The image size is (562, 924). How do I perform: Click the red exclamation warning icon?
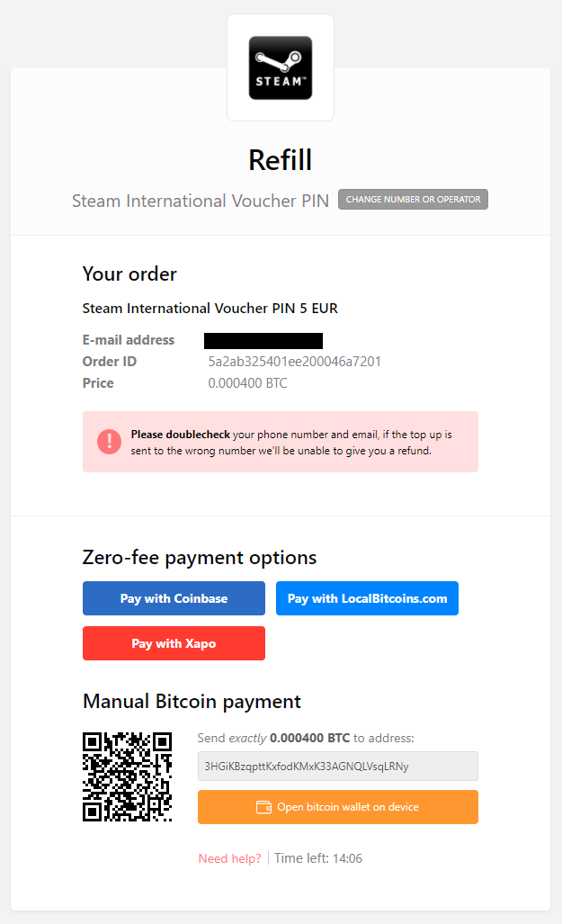click(109, 442)
